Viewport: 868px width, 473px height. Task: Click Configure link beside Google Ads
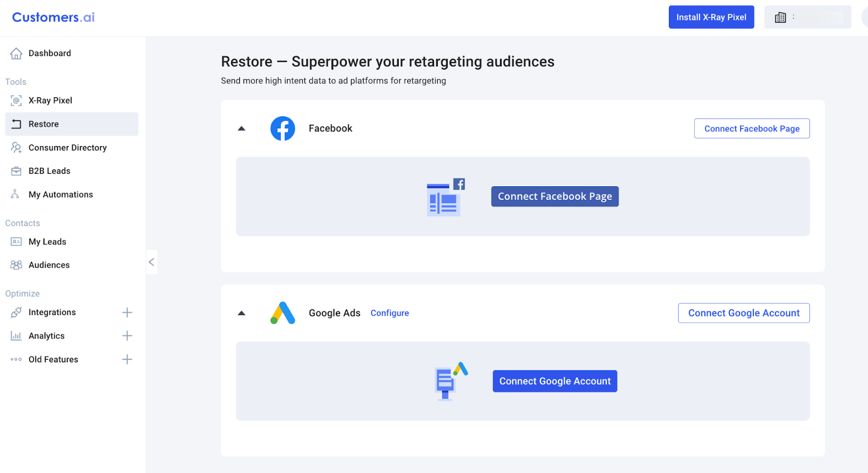[x=390, y=313]
